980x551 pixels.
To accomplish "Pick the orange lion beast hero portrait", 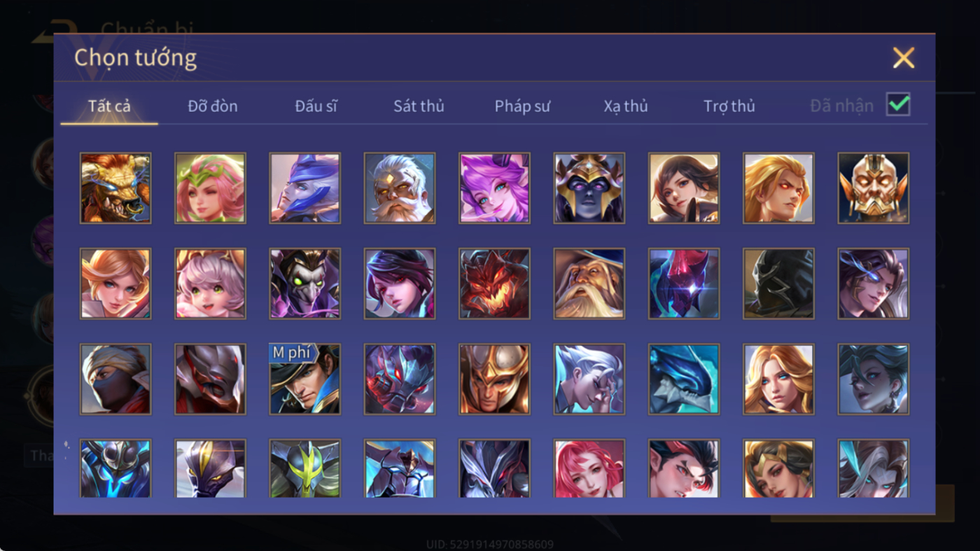I will coord(115,188).
